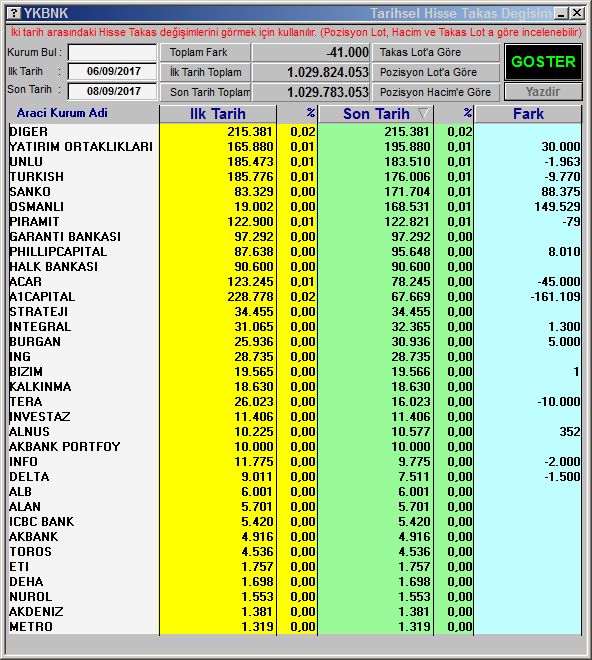Sort by Fark column header
Image resolution: width=592 pixels, height=660 pixels.
click(x=528, y=114)
